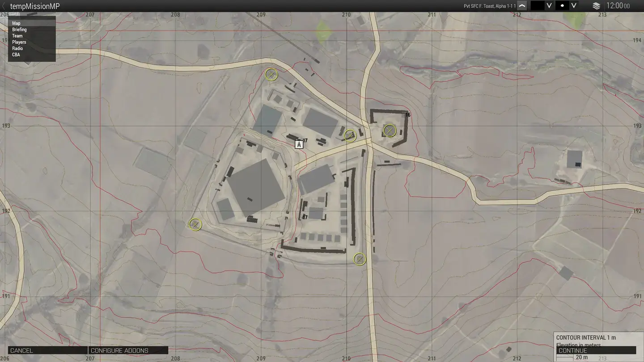Image resolution: width=644 pixels, height=362 pixels.
Task: Click the yellow marker east of the crossroads
Action: coord(390,131)
